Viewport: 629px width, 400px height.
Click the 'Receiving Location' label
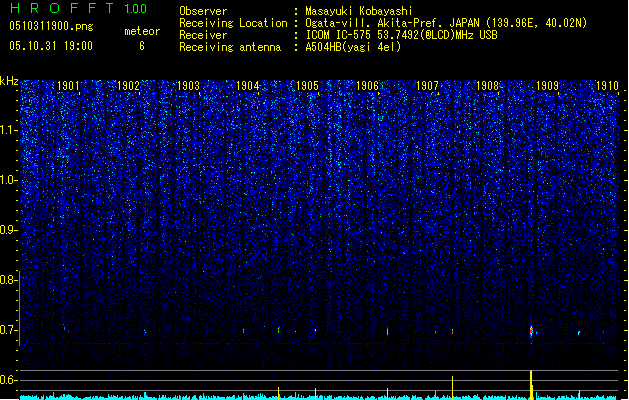tap(233, 23)
